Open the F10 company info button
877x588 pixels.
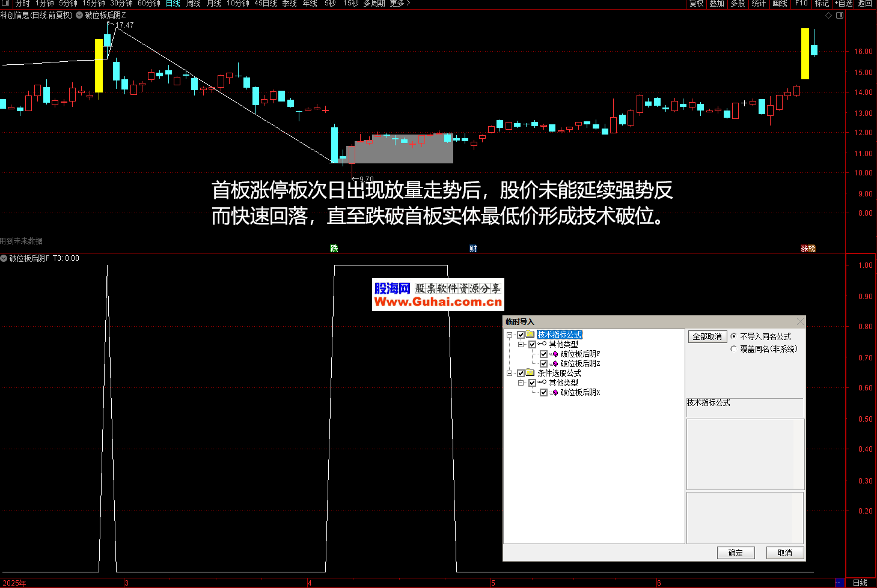(801, 3)
